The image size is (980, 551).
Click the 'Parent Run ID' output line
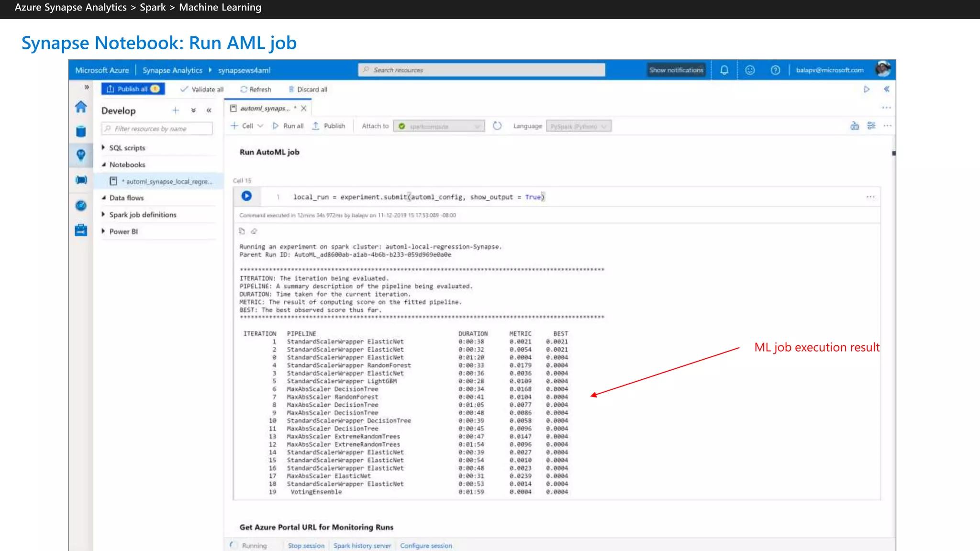point(345,255)
